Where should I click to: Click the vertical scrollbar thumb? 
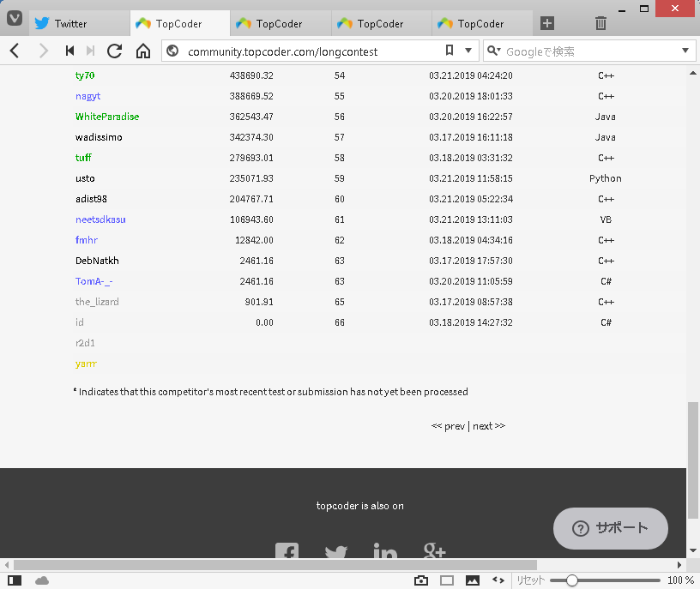click(692, 460)
